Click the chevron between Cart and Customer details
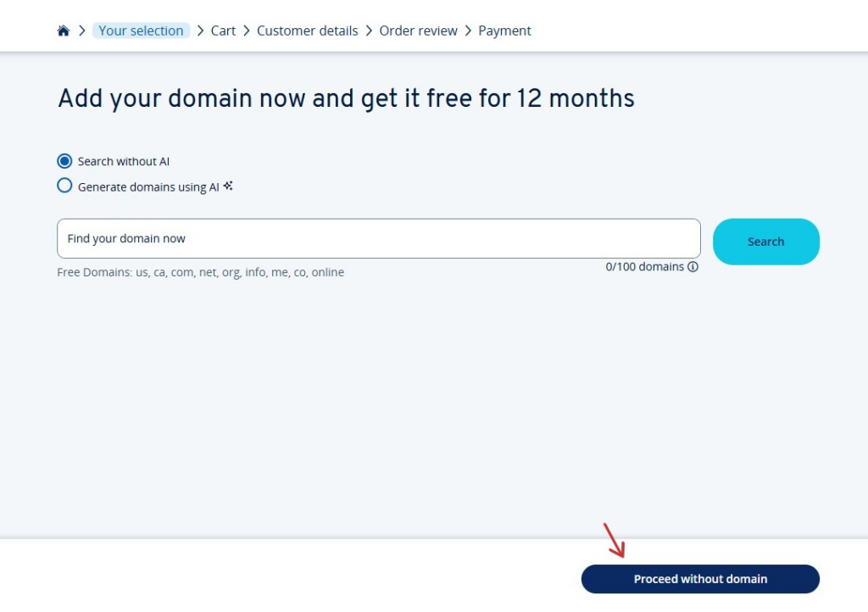Screen dimensions: 868x612 (x=244, y=31)
